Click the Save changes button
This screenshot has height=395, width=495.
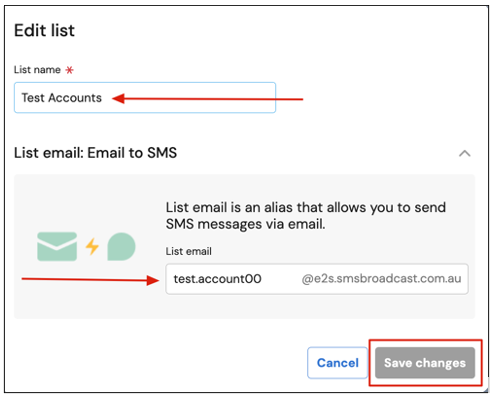tap(425, 363)
